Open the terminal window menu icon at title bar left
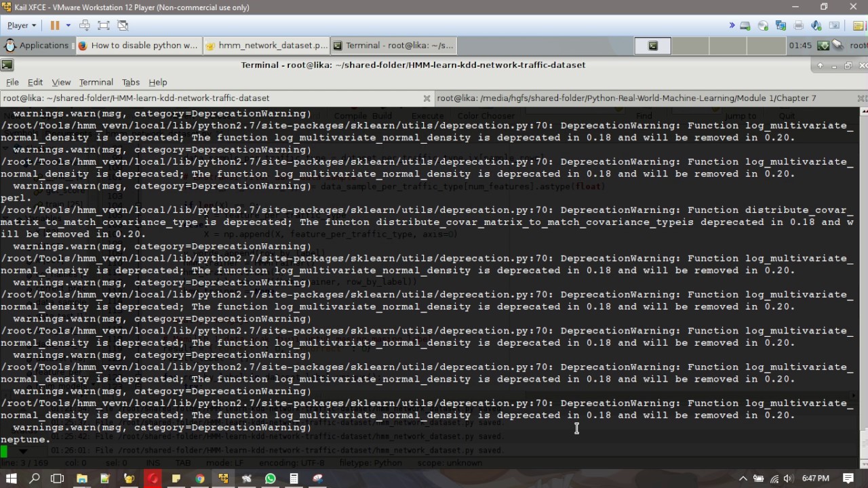The height and width of the screenshot is (488, 868). click(7, 65)
